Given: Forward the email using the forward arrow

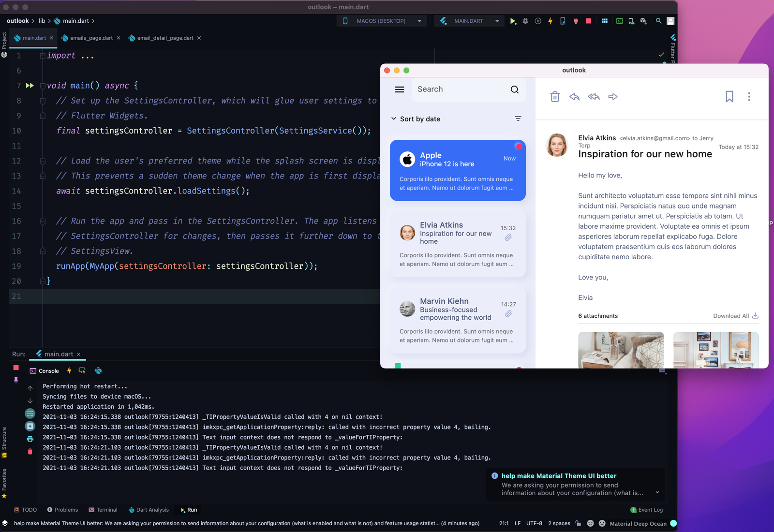Looking at the screenshot, I should (613, 97).
